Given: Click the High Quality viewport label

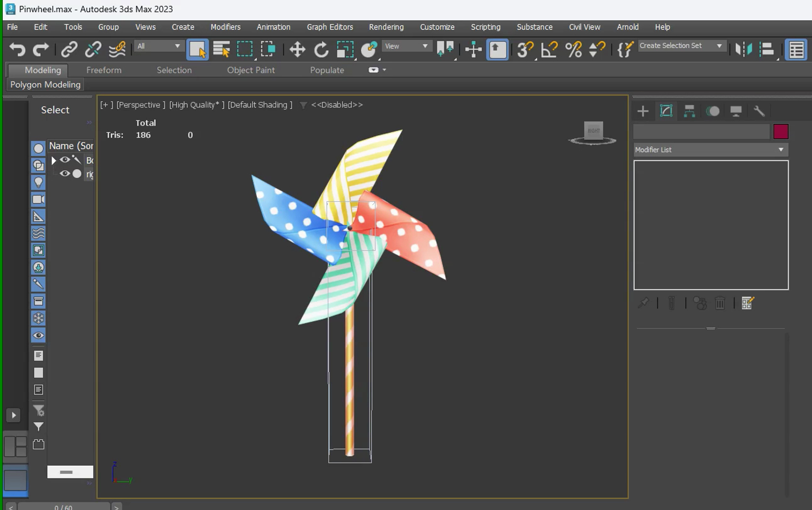Looking at the screenshot, I should click(x=197, y=105).
